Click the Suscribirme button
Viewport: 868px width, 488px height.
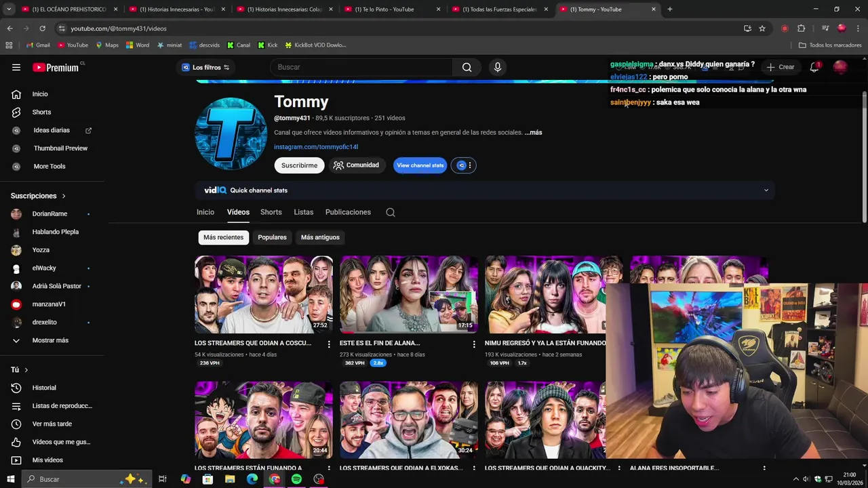(299, 165)
